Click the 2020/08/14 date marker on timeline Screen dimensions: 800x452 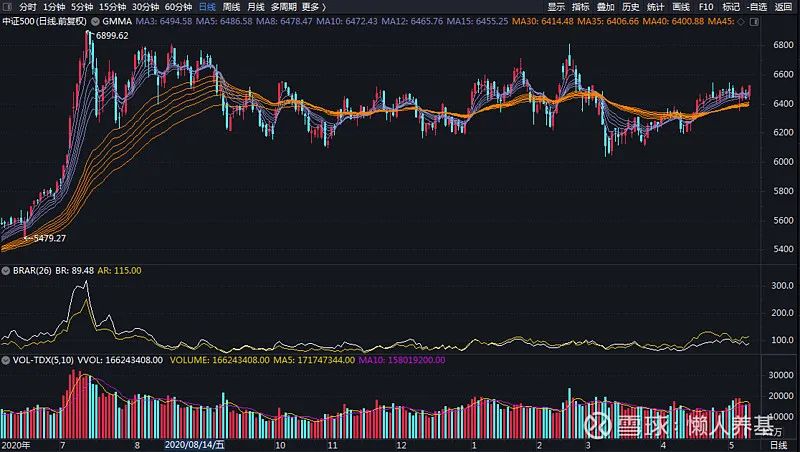pyautogui.click(x=194, y=445)
